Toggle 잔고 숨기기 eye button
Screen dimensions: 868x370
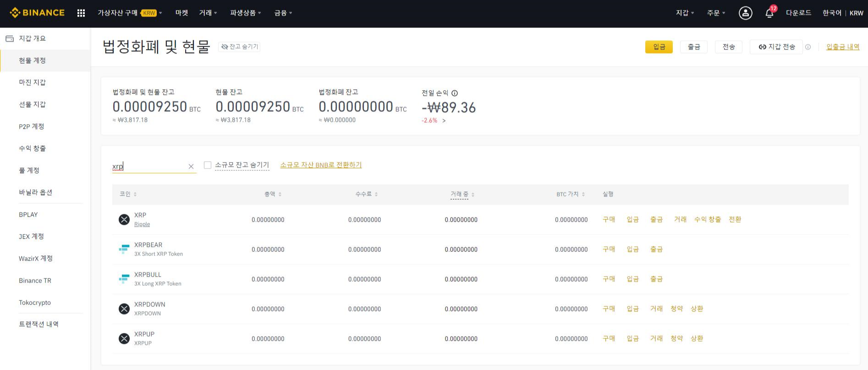click(239, 47)
